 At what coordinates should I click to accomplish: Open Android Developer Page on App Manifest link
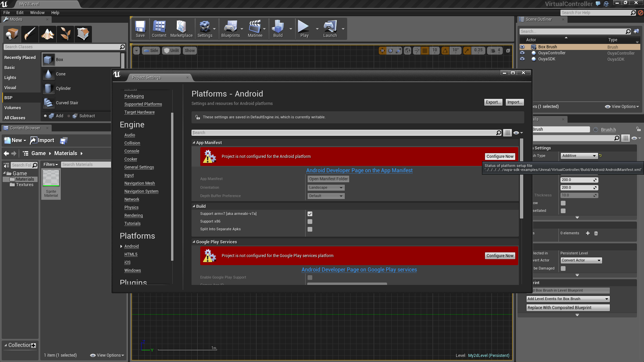(x=359, y=171)
